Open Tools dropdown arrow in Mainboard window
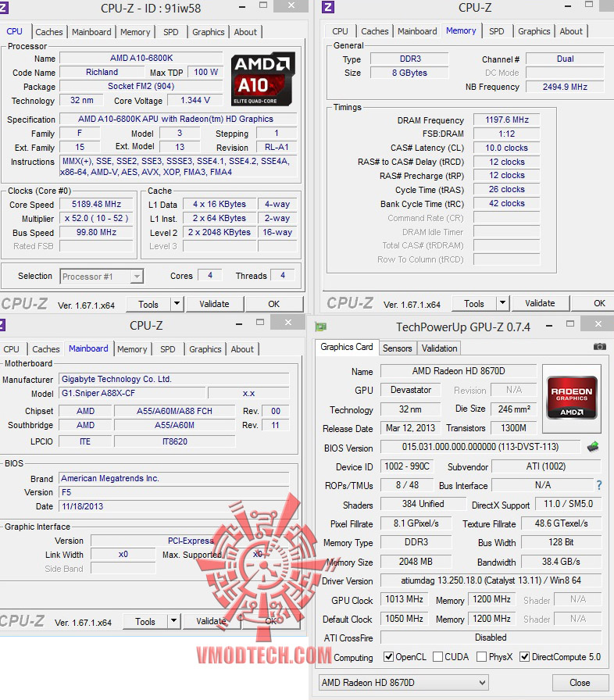This screenshot has width=614, height=700. point(173,621)
